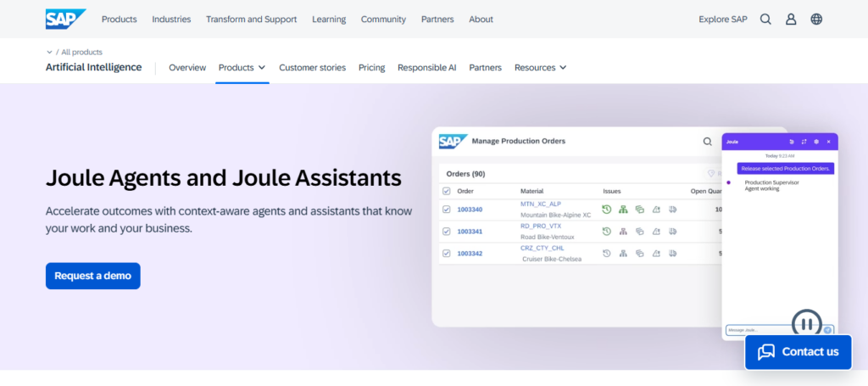Click the All products breadcrumb link
The image size is (868, 386).
(82, 52)
